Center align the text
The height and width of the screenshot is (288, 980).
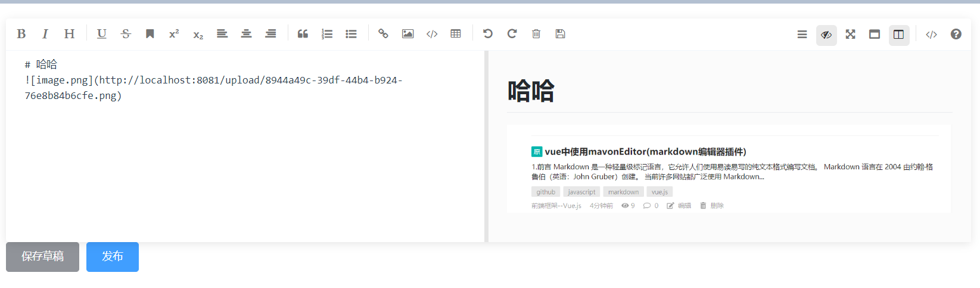coord(246,34)
